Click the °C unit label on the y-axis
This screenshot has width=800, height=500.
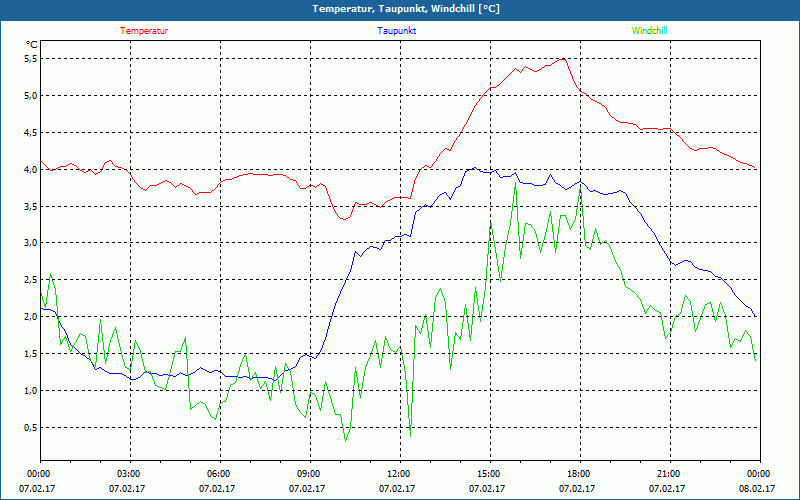coord(32,45)
